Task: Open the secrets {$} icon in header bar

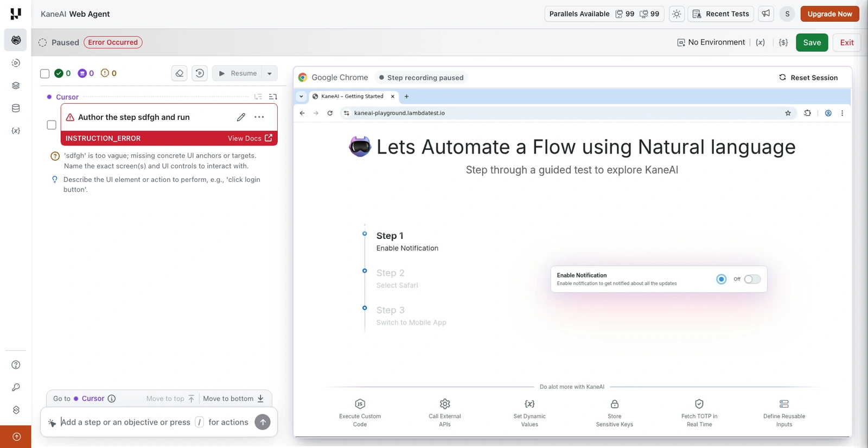Action: click(783, 42)
